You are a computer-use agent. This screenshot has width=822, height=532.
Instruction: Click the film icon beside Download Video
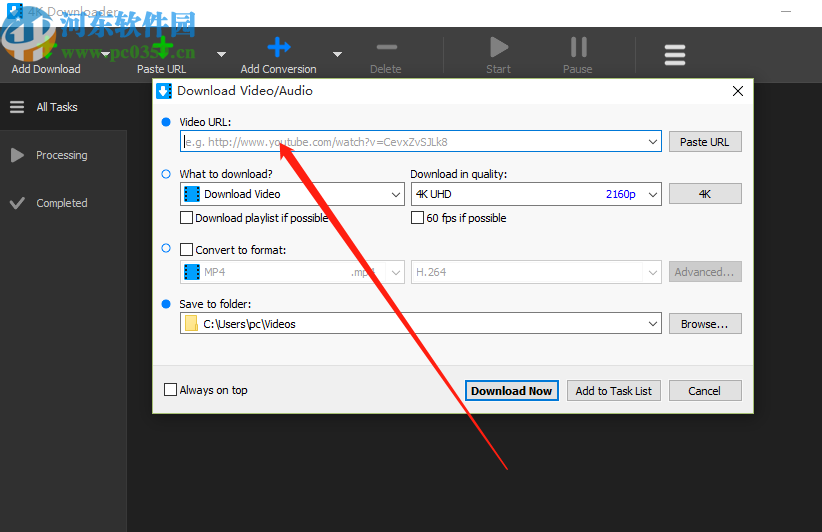(192, 194)
